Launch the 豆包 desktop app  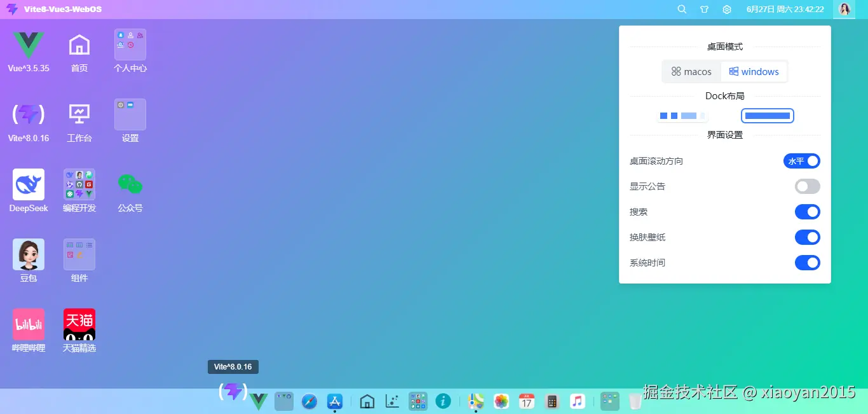pos(29,255)
